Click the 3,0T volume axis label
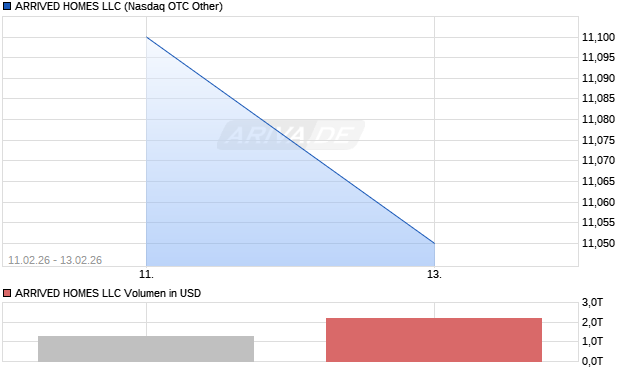Screen dimensions: 620x371 point(592,303)
